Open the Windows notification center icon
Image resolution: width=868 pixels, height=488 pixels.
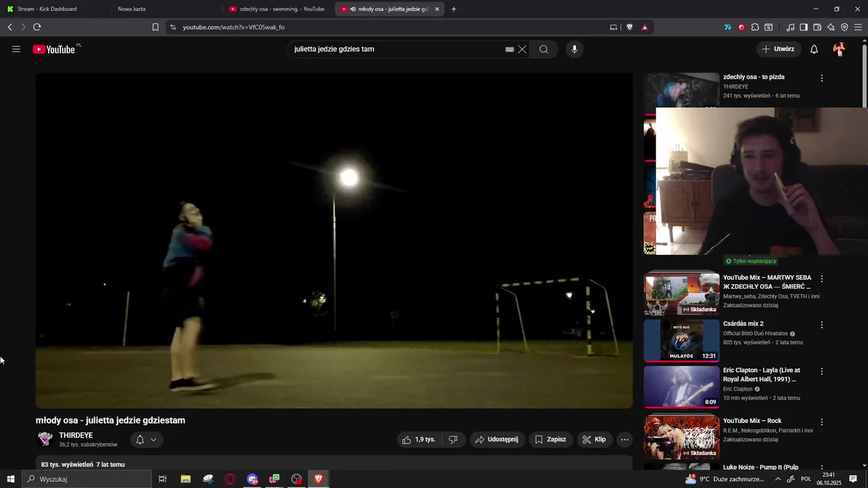854,479
